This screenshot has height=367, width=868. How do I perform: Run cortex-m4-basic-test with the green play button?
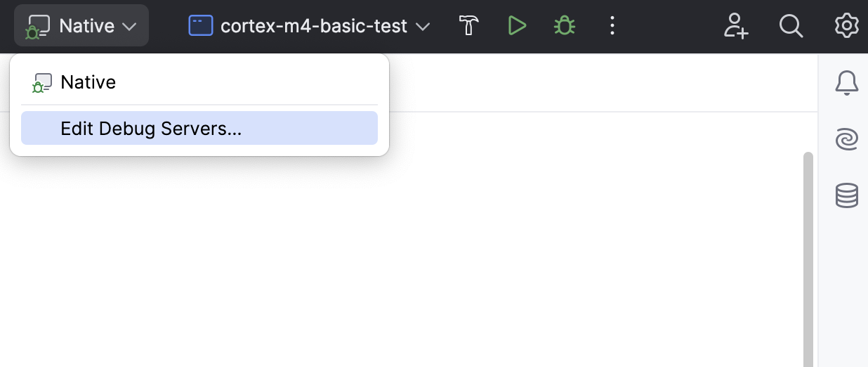click(x=517, y=26)
